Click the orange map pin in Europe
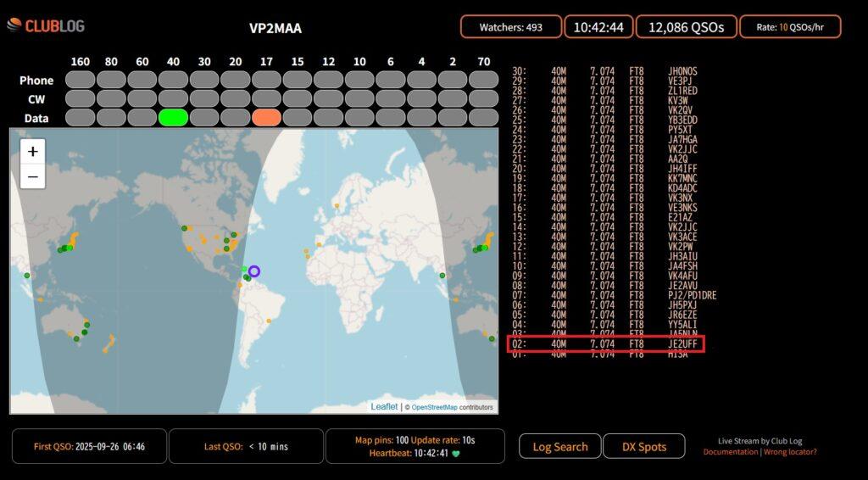The image size is (868, 480). tap(337, 205)
